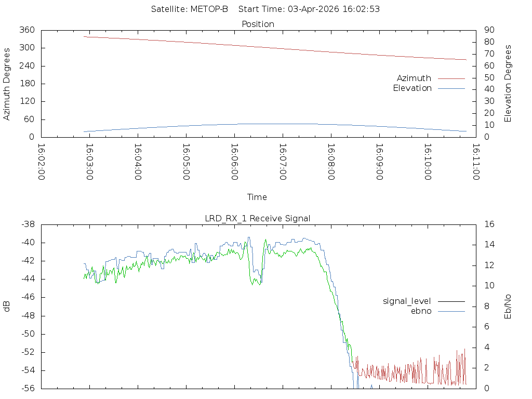Image resolution: width=532 pixels, height=399 pixels.
Task: Select the Elevation legend label
Action: tap(412, 88)
